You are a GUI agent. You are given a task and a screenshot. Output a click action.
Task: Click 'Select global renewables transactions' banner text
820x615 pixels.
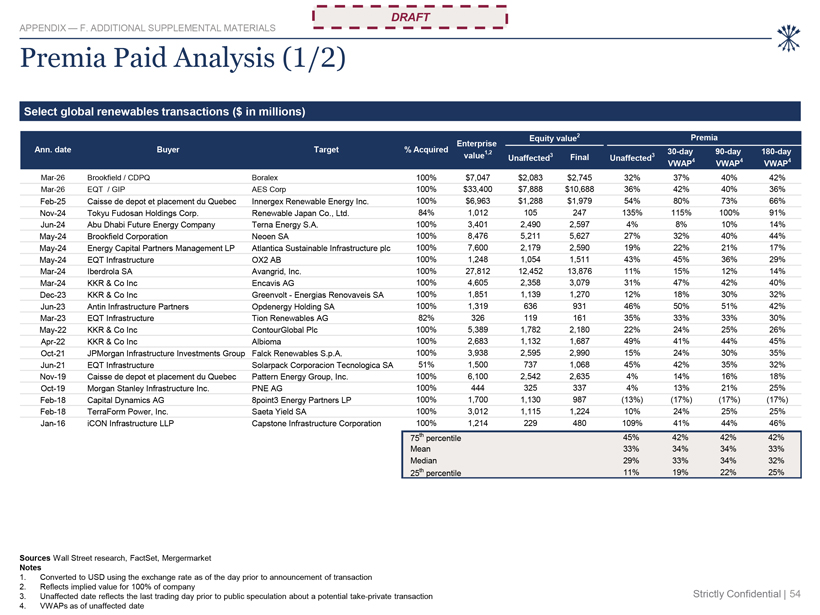point(164,111)
